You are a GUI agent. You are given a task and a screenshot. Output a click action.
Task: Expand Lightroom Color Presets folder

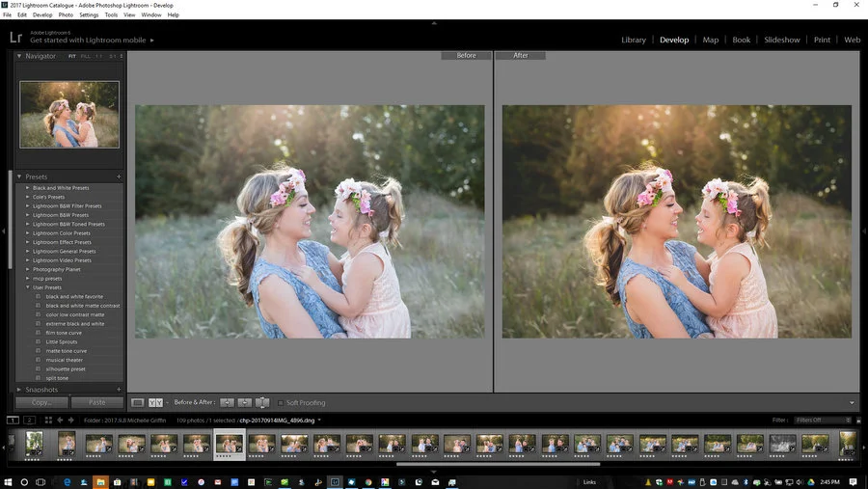pos(28,233)
